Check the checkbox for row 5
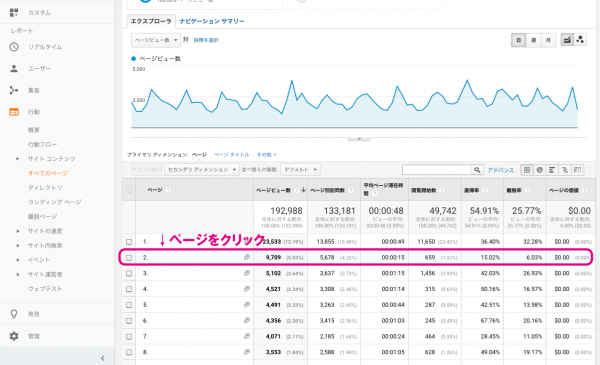This screenshot has width=600, height=365. (x=129, y=305)
